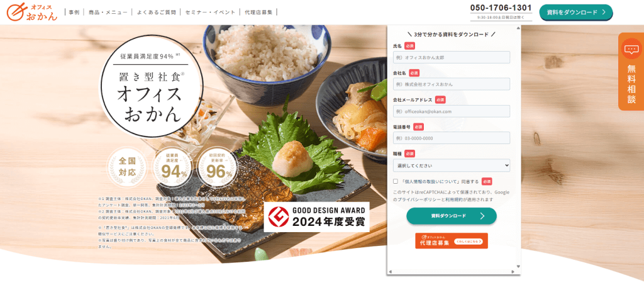This screenshot has width=644, height=285.
Task: Click the 初回契約更新率 96% badge
Action: coord(216,166)
